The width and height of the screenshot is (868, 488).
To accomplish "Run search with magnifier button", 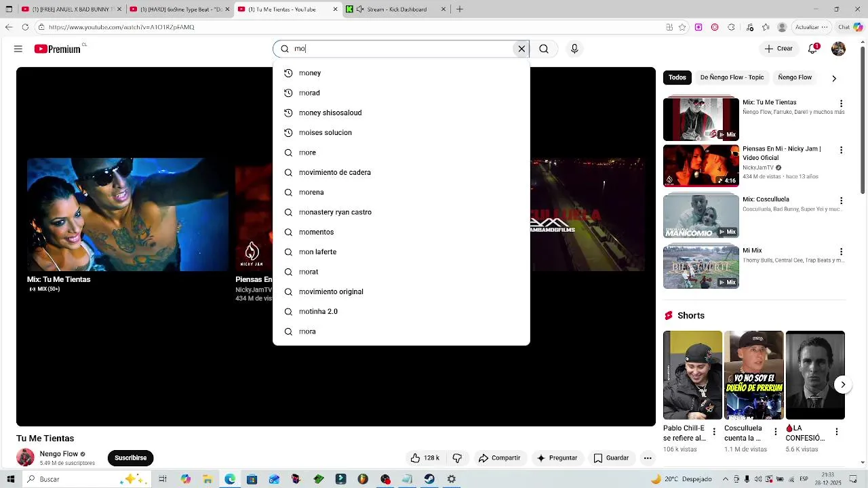I will pyautogui.click(x=544, y=49).
